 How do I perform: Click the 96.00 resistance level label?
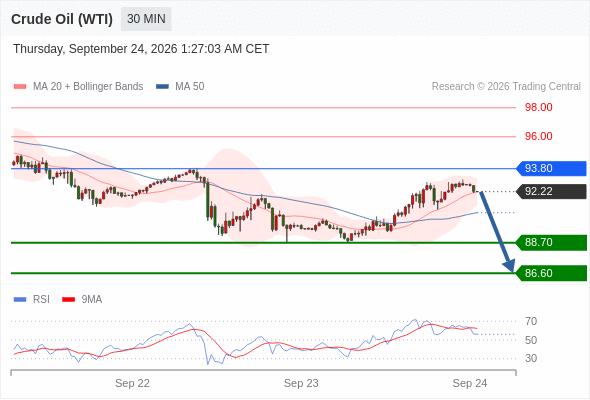point(538,136)
